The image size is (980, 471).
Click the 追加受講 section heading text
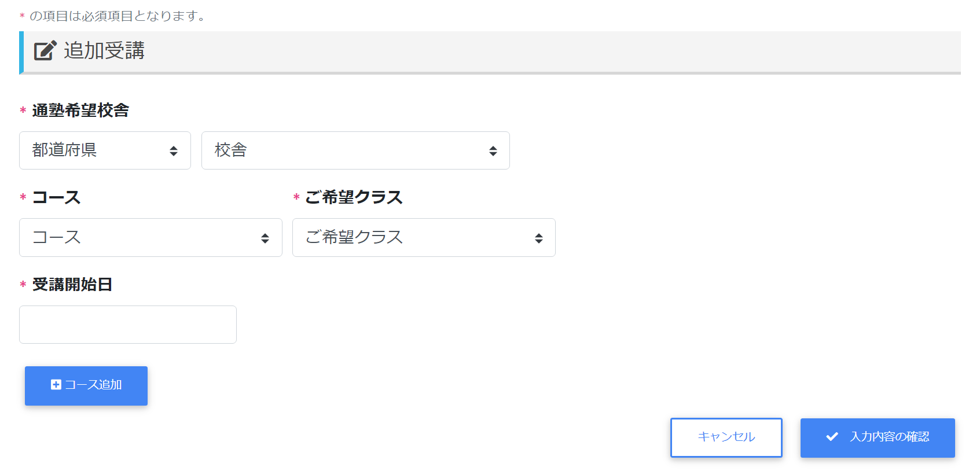(104, 51)
